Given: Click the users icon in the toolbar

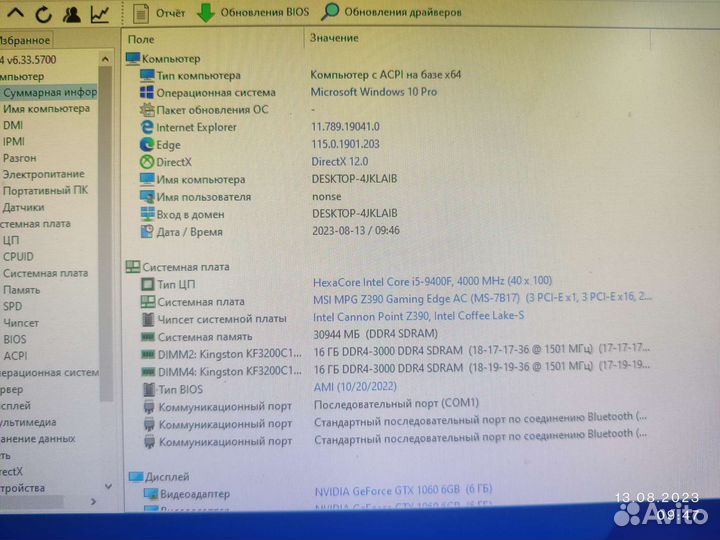Looking at the screenshot, I should 72,14.
